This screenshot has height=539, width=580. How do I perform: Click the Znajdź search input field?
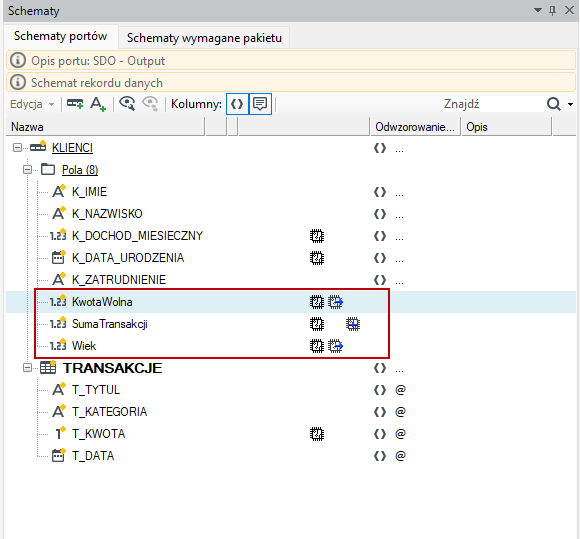click(493, 104)
